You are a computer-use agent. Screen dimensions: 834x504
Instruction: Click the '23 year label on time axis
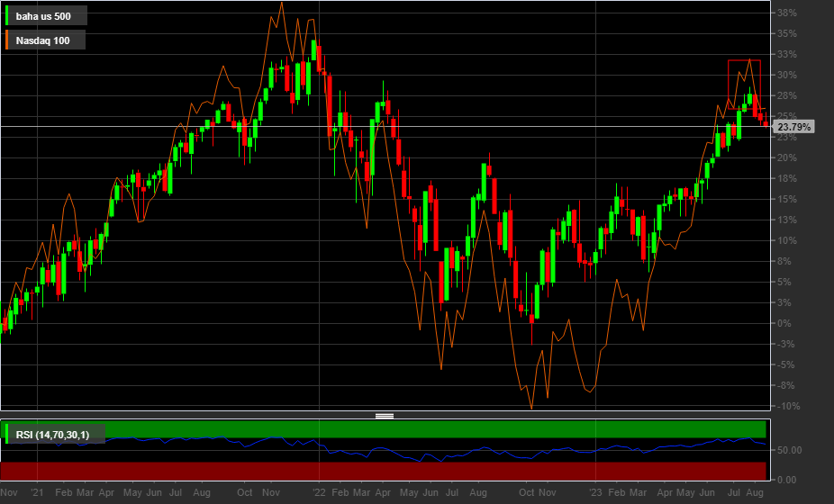pyautogui.click(x=595, y=493)
